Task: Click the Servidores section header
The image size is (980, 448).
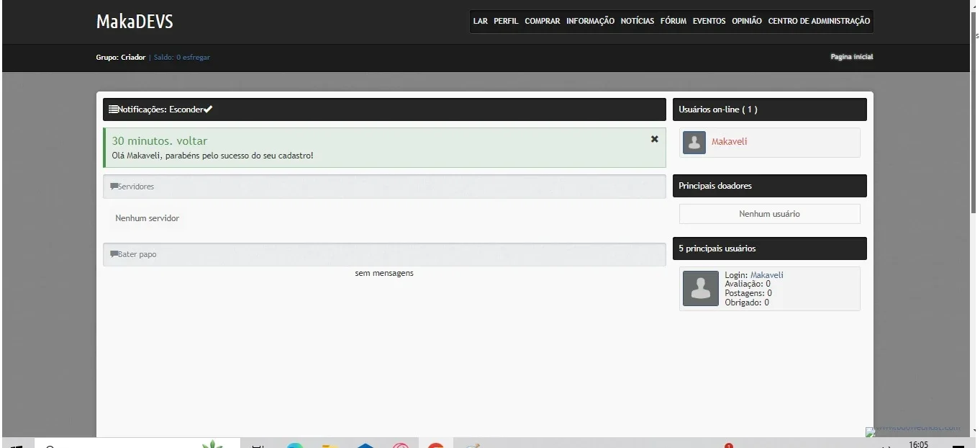Action: click(384, 187)
